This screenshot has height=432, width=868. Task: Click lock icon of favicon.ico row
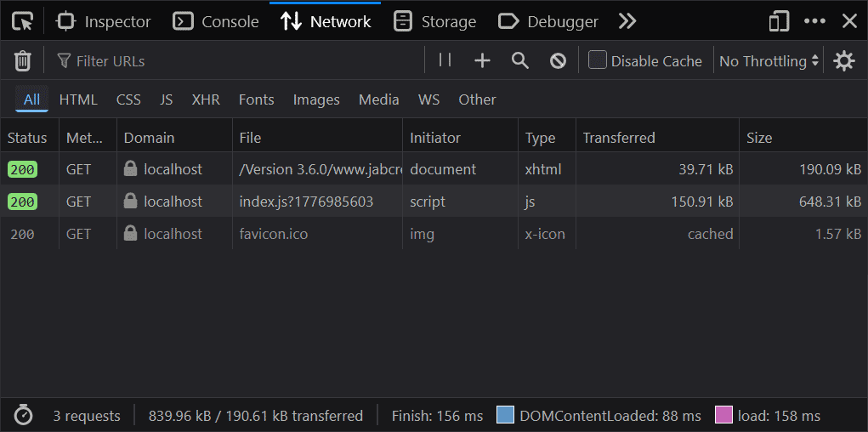pyautogui.click(x=131, y=233)
